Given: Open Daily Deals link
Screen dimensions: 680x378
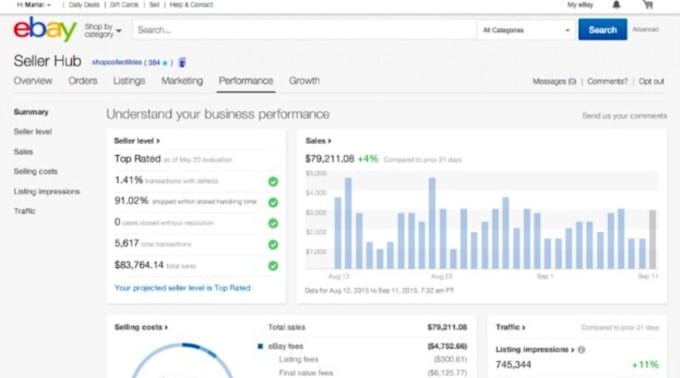Looking at the screenshot, I should [84, 5].
